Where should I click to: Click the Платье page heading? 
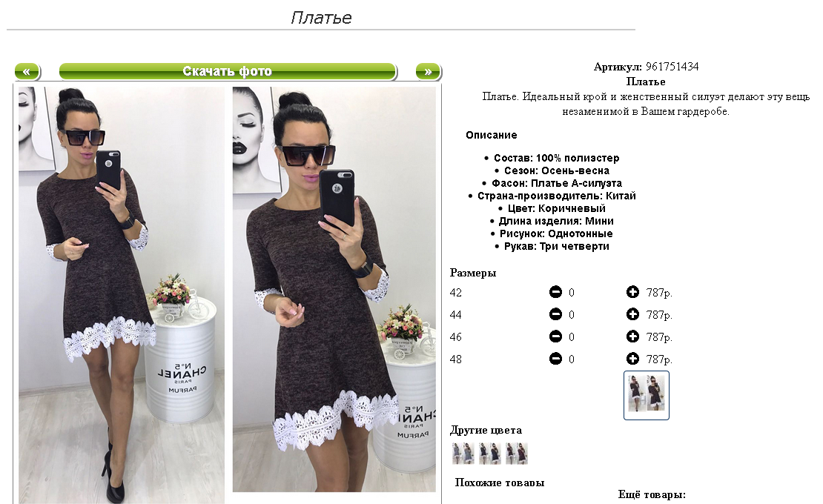tap(321, 18)
